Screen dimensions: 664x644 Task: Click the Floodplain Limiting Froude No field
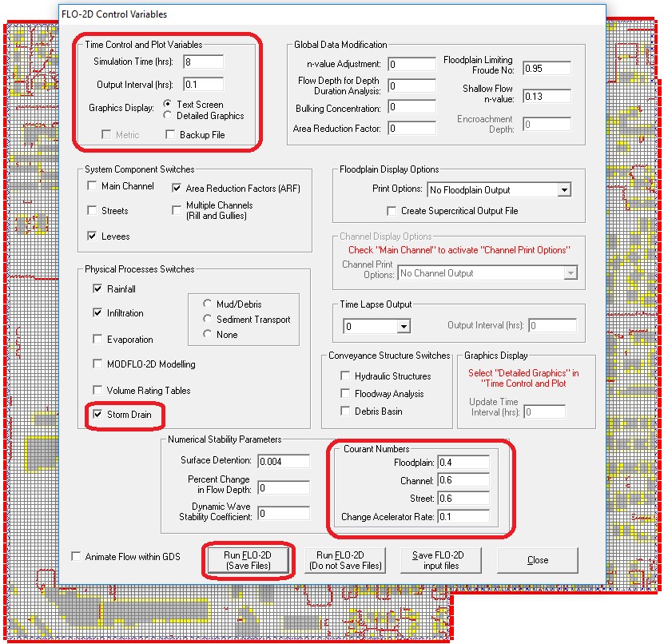point(547,69)
